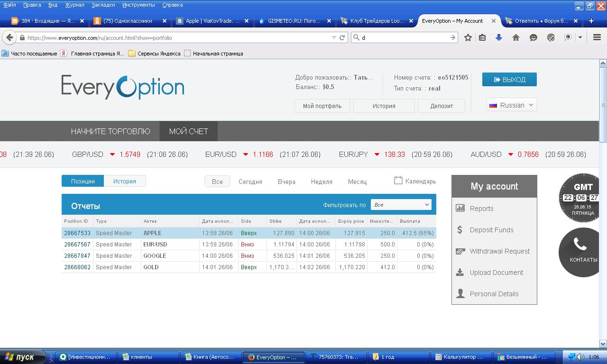Open position ID 28667567 link
This screenshot has width=607, height=364.
click(77, 245)
